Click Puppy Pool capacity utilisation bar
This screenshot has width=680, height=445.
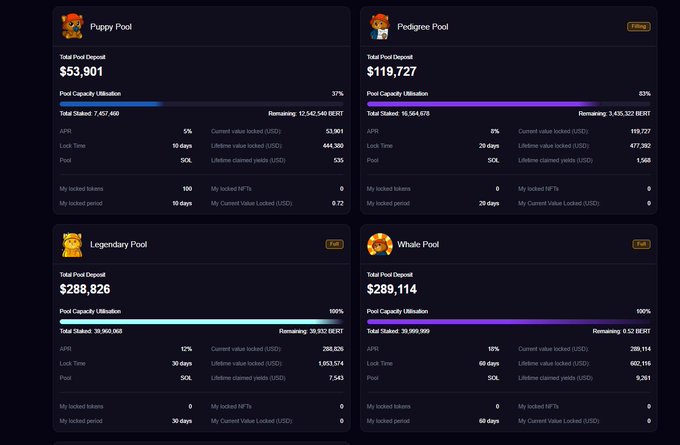point(201,104)
